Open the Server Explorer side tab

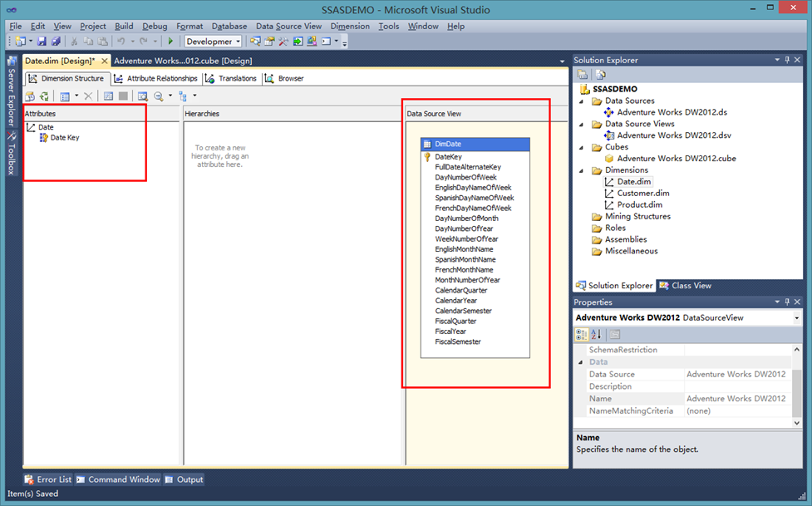(12, 93)
